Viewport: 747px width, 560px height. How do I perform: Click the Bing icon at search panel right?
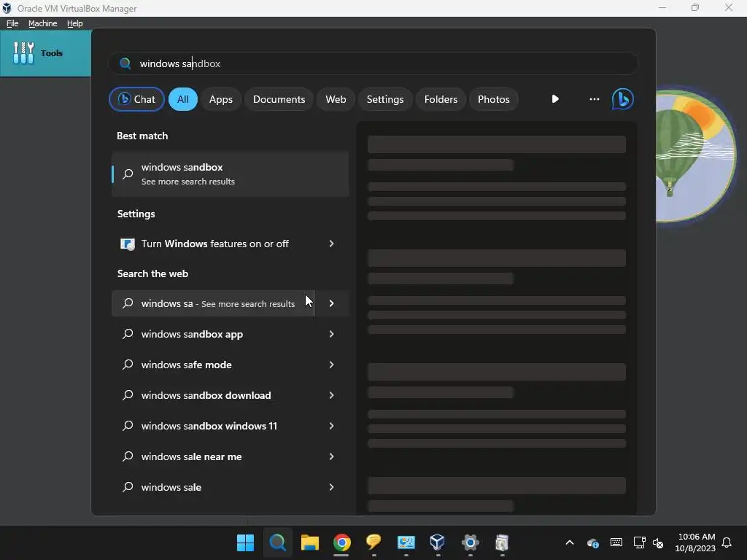tap(622, 99)
